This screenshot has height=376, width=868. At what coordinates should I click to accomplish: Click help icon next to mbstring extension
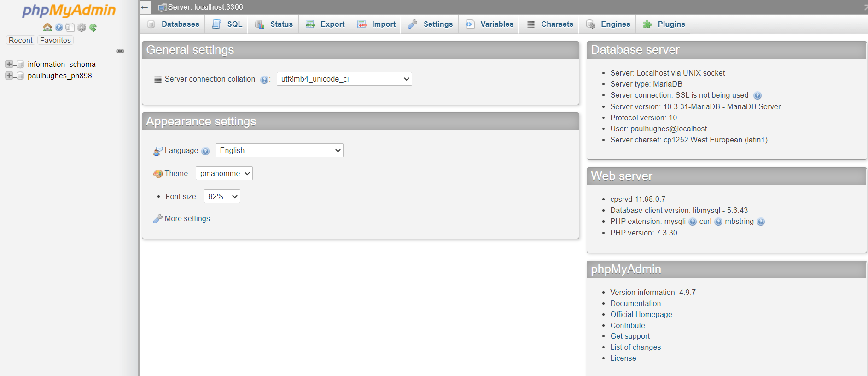click(761, 222)
